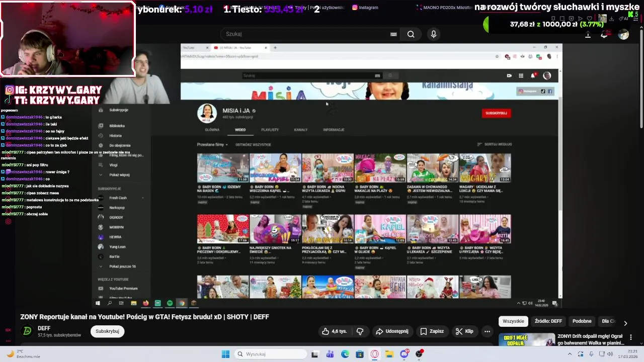Screen dimensions: 644x362
Task: Save the video with Zapisz button
Action: coord(432,331)
